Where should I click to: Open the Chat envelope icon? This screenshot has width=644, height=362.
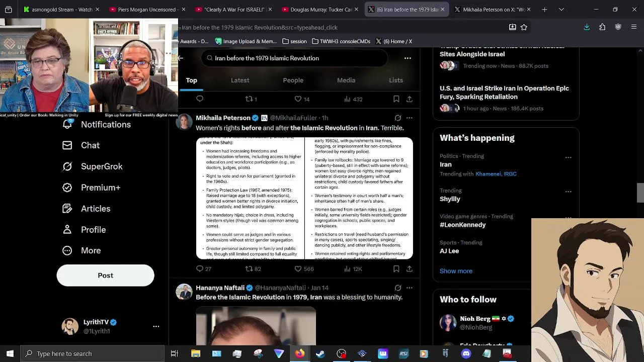(67, 145)
